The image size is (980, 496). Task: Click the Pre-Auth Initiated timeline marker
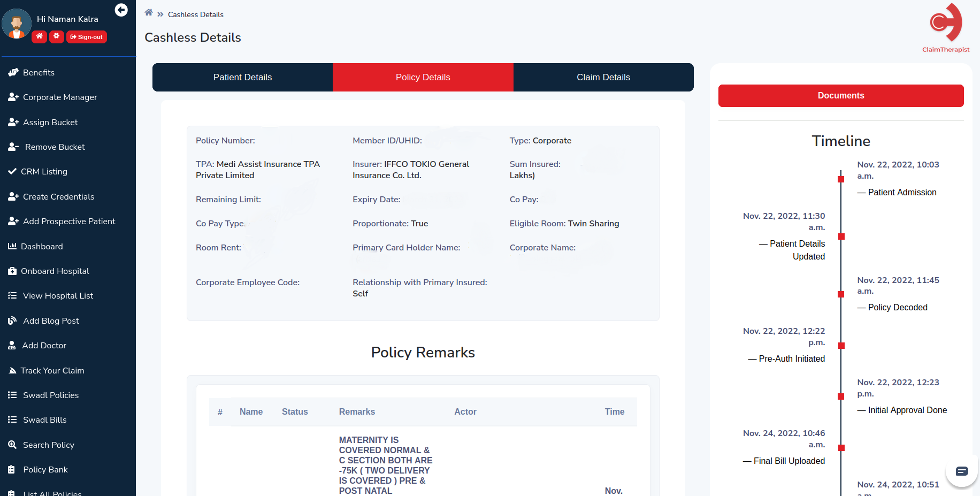tap(841, 346)
